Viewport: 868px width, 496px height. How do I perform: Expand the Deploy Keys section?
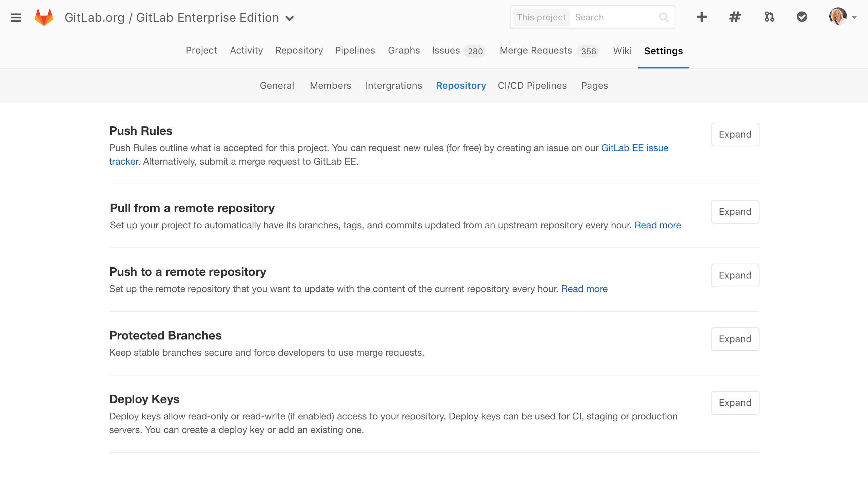(735, 402)
